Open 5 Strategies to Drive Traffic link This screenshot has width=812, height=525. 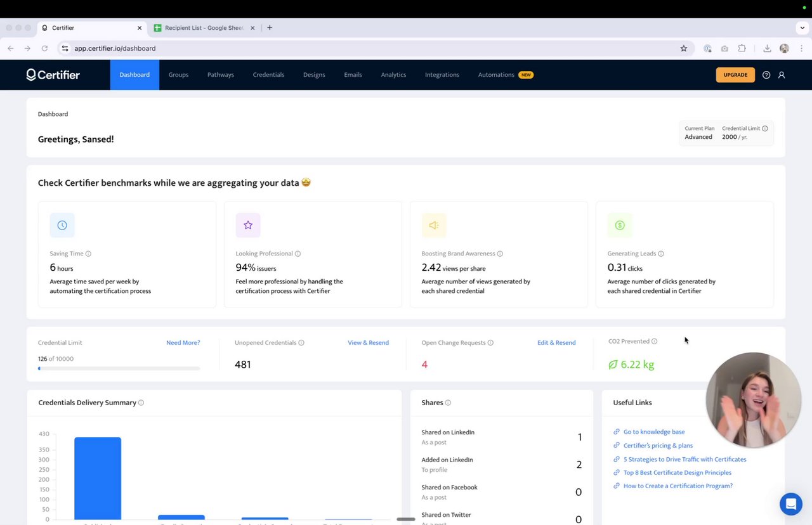coord(685,460)
